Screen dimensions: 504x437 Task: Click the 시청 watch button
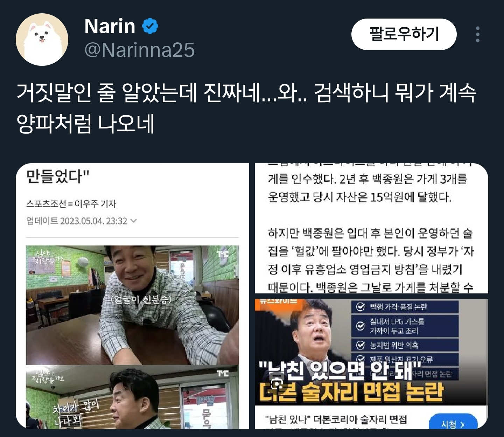[453, 423]
